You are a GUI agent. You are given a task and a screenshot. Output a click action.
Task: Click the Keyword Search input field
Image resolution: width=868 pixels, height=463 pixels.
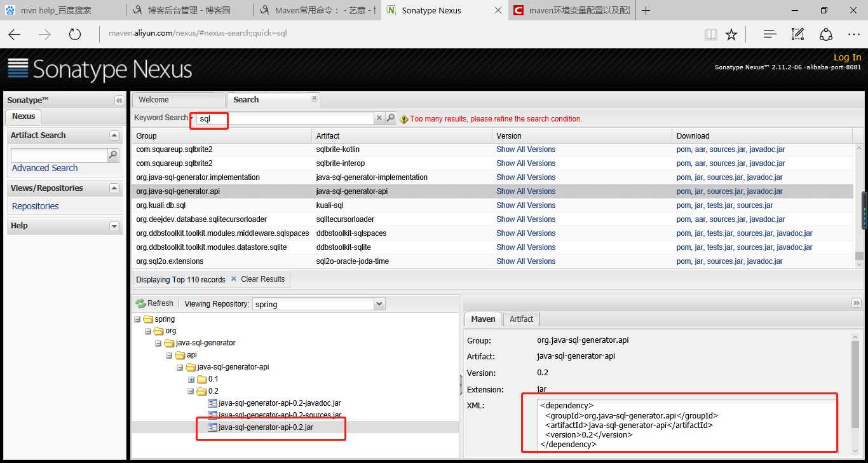pyautogui.click(x=284, y=118)
